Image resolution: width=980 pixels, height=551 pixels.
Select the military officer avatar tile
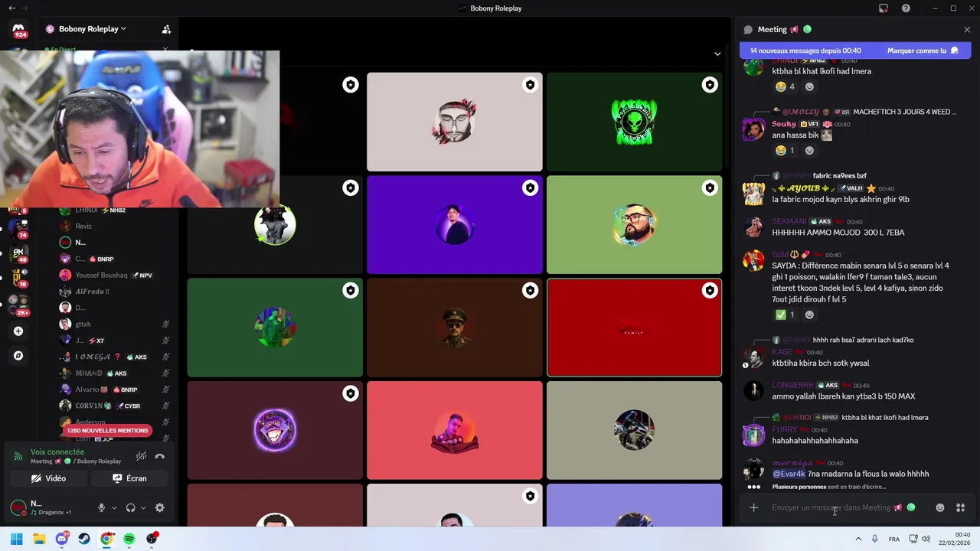coord(454,328)
